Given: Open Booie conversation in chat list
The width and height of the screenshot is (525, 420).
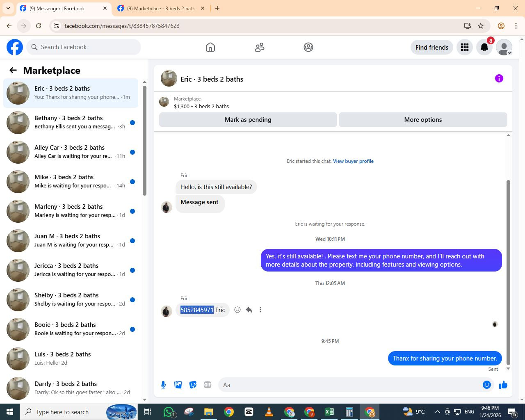Looking at the screenshot, I should pyautogui.click(x=71, y=329).
